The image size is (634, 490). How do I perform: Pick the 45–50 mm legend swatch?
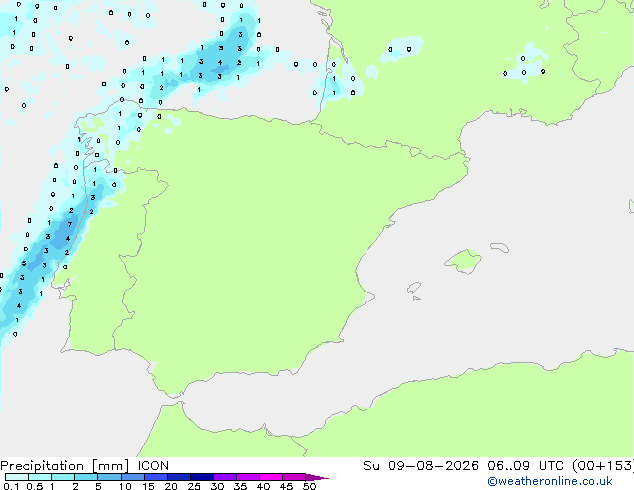pos(294,477)
